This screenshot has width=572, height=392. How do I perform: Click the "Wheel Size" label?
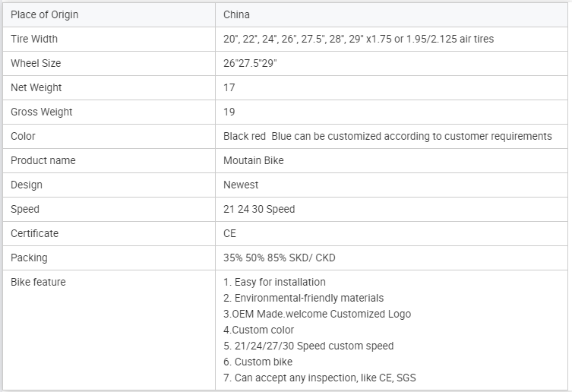click(36, 63)
